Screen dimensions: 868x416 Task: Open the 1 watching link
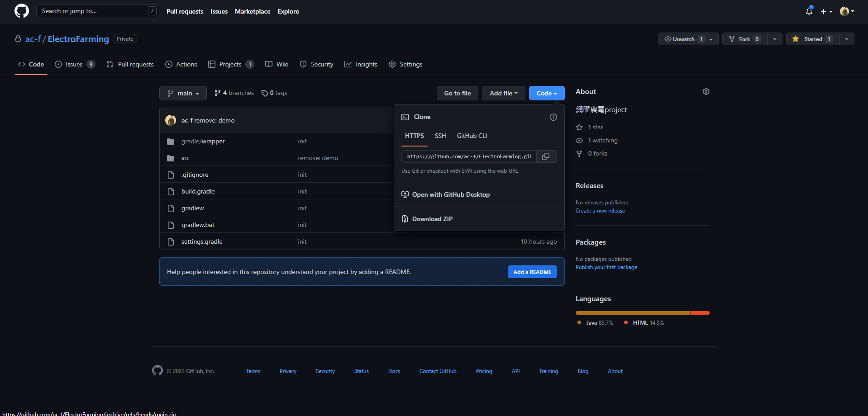pyautogui.click(x=596, y=140)
